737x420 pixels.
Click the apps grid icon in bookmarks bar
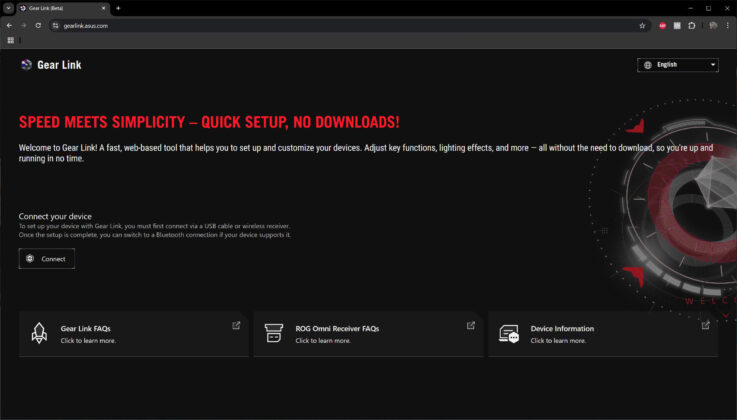point(10,40)
